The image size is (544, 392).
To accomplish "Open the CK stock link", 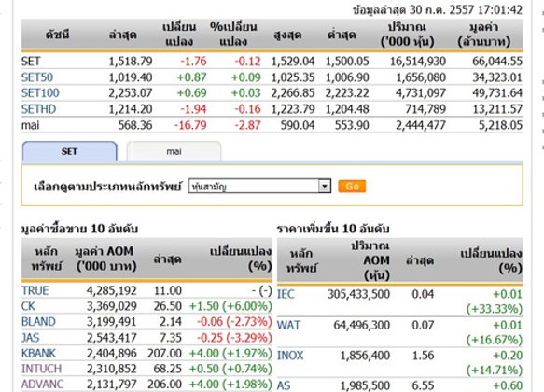I will [28, 306].
